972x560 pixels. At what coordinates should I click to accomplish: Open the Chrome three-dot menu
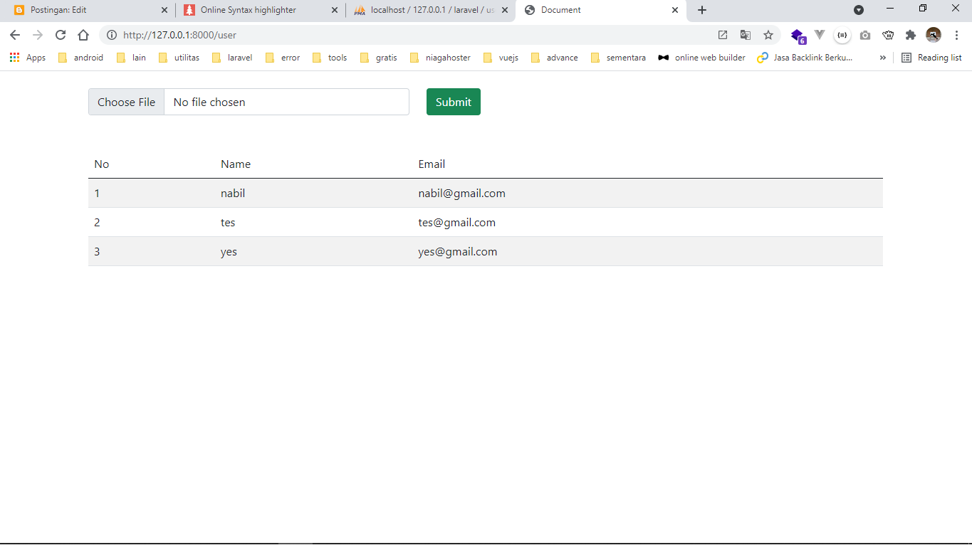point(956,34)
